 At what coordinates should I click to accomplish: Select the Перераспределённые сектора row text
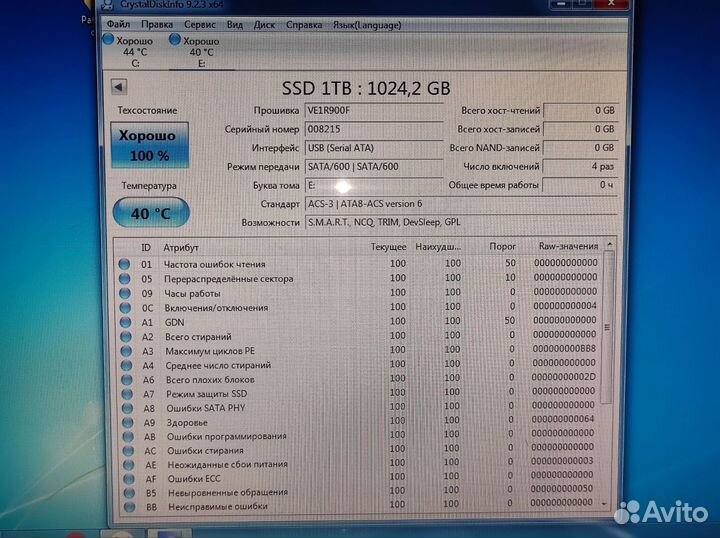pos(229,279)
